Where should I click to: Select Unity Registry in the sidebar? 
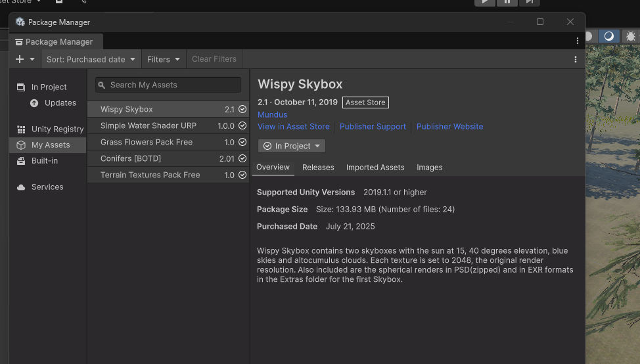pyautogui.click(x=57, y=129)
